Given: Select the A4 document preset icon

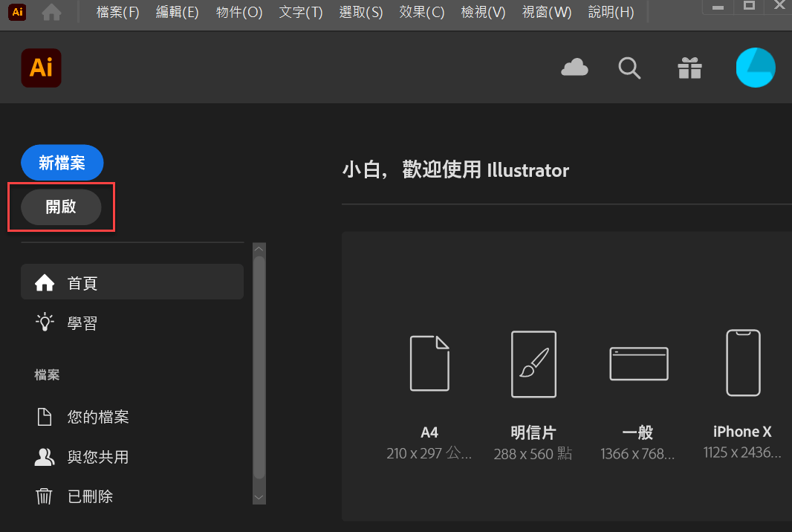Looking at the screenshot, I should pos(430,363).
